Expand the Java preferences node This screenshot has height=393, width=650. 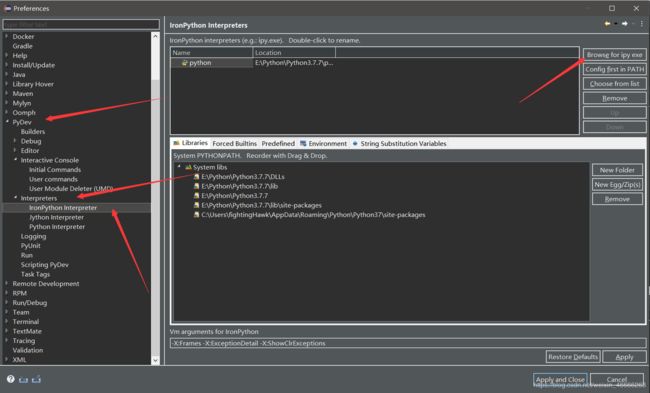point(7,75)
